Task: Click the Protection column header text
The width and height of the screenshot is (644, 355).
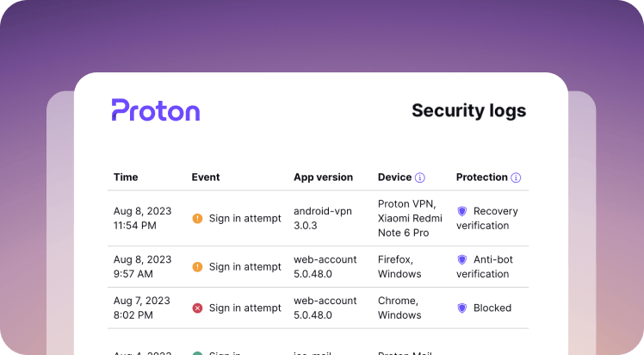Action: click(481, 177)
